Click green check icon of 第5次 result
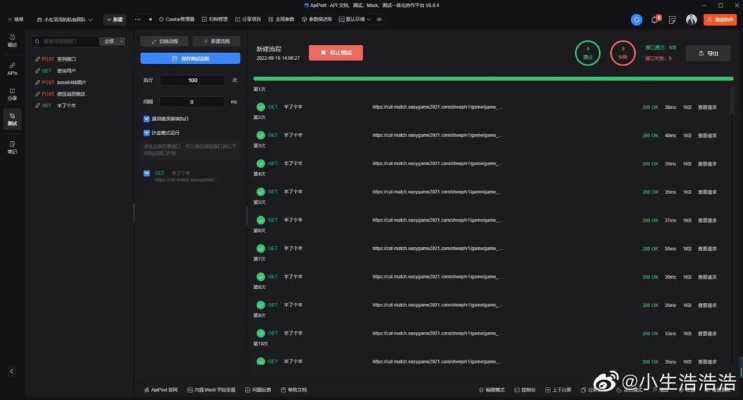This screenshot has width=743, height=400. click(261, 220)
